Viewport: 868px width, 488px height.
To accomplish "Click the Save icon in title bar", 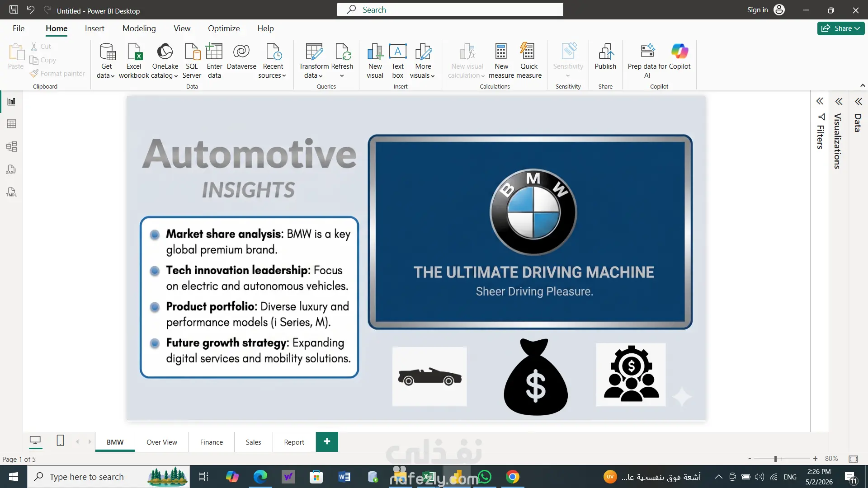I will pyautogui.click(x=14, y=10).
